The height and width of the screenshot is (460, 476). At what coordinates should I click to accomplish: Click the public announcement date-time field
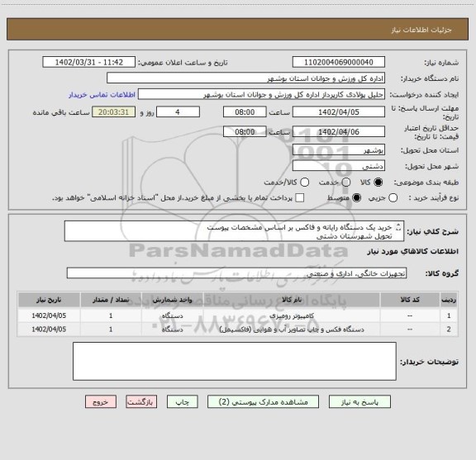pos(89,62)
